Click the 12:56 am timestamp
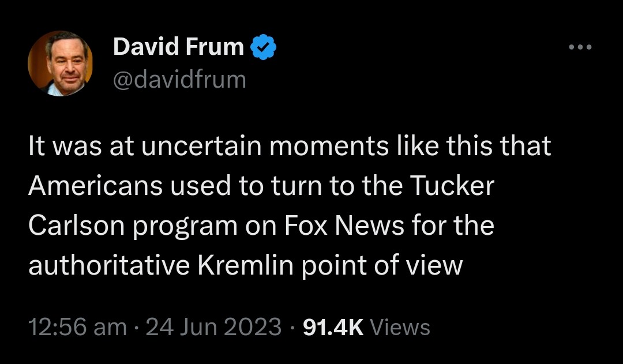This screenshot has height=364, width=623. pos(77,327)
